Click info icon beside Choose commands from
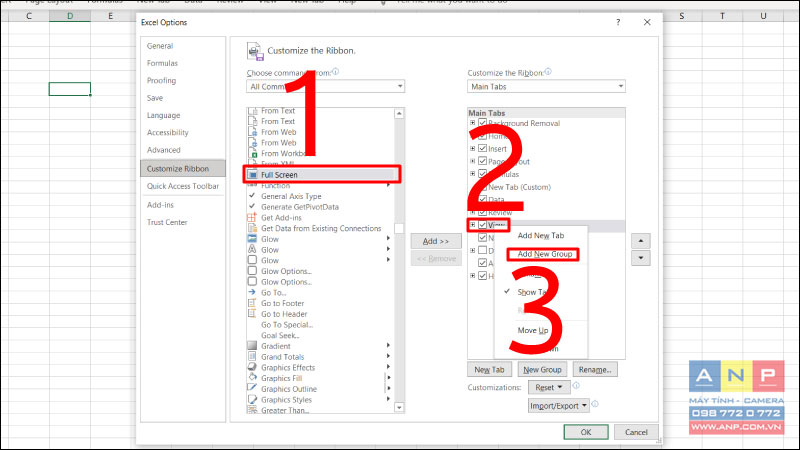Image resolution: width=800 pixels, height=450 pixels. [335, 72]
